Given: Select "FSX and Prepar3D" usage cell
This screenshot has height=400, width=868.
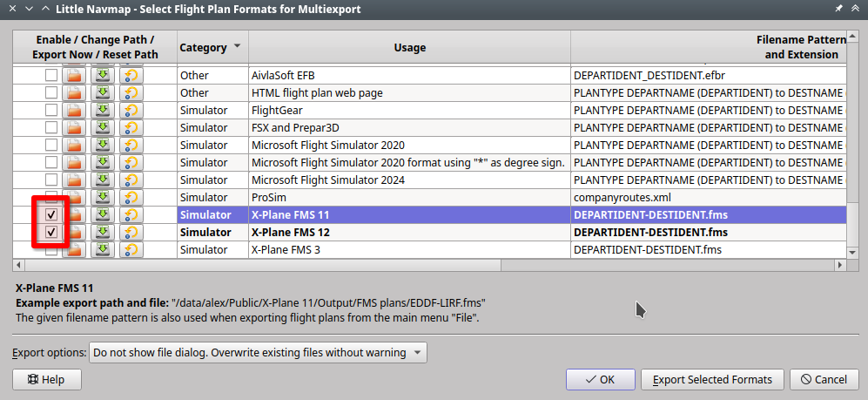Looking at the screenshot, I should coord(410,127).
